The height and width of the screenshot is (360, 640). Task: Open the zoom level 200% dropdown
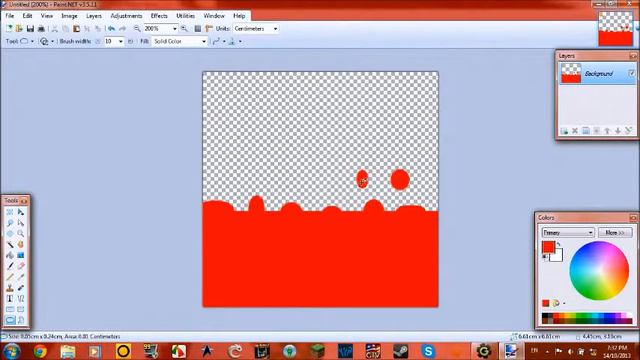point(174,29)
